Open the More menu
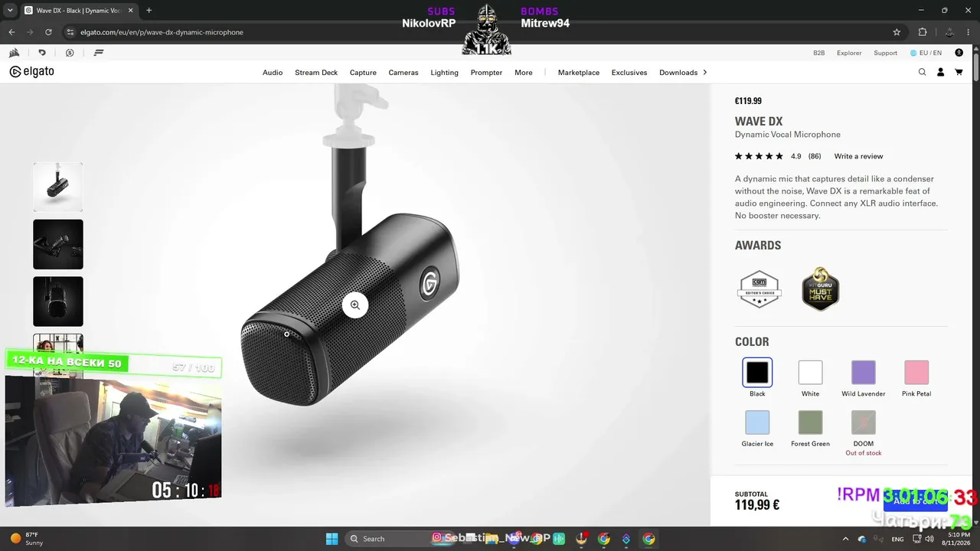Viewport: 980px width, 551px height. [x=524, y=73]
